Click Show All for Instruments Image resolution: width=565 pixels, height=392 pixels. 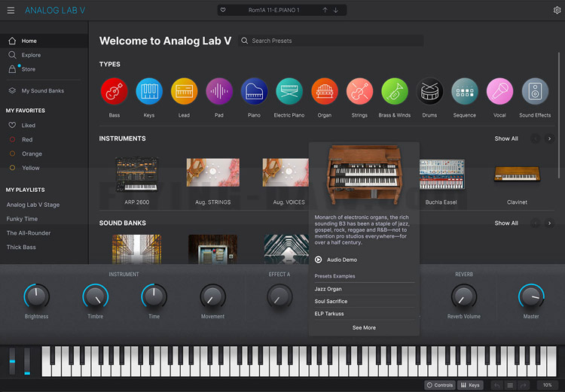(506, 138)
